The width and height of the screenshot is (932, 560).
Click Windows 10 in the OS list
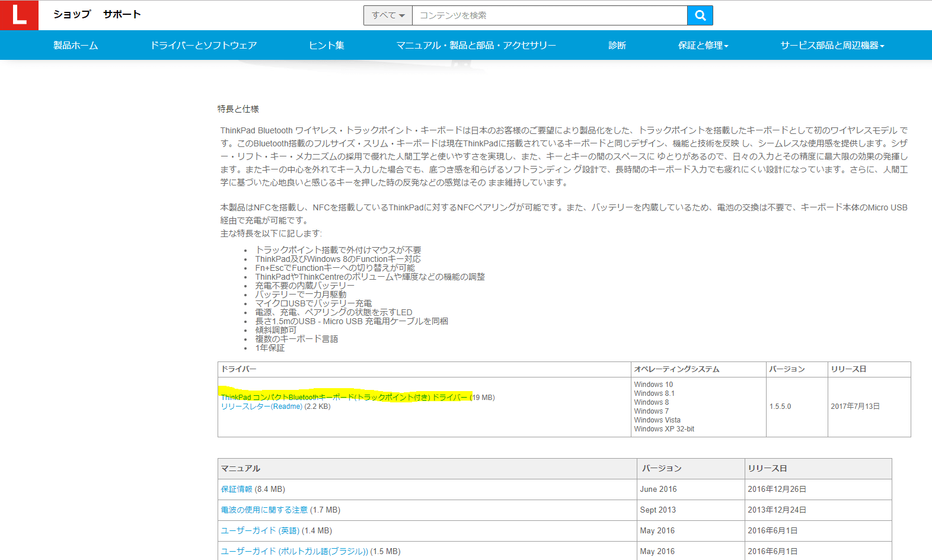(653, 385)
